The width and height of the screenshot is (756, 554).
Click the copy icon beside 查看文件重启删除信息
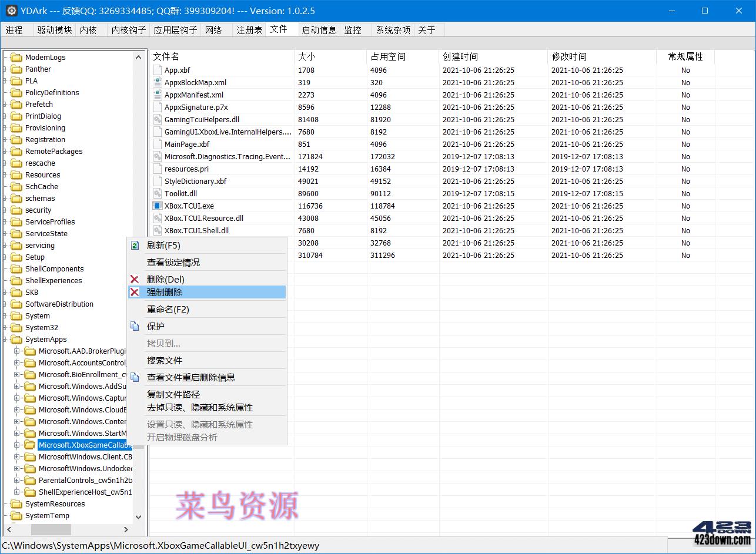(136, 377)
